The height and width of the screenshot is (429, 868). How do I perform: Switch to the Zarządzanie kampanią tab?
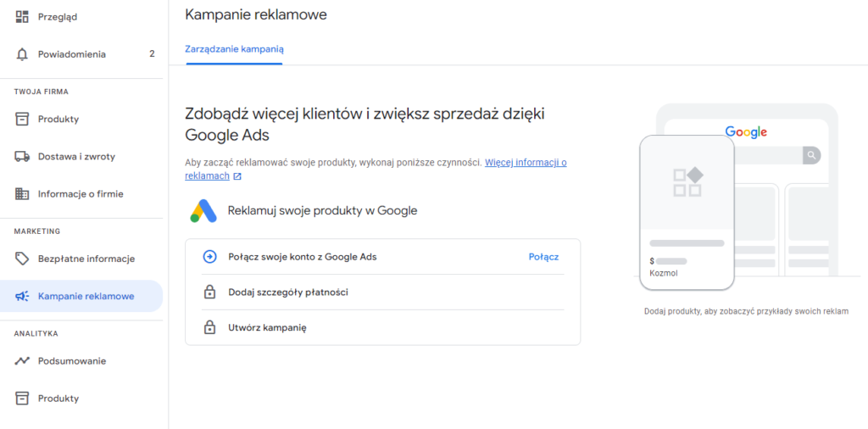234,49
